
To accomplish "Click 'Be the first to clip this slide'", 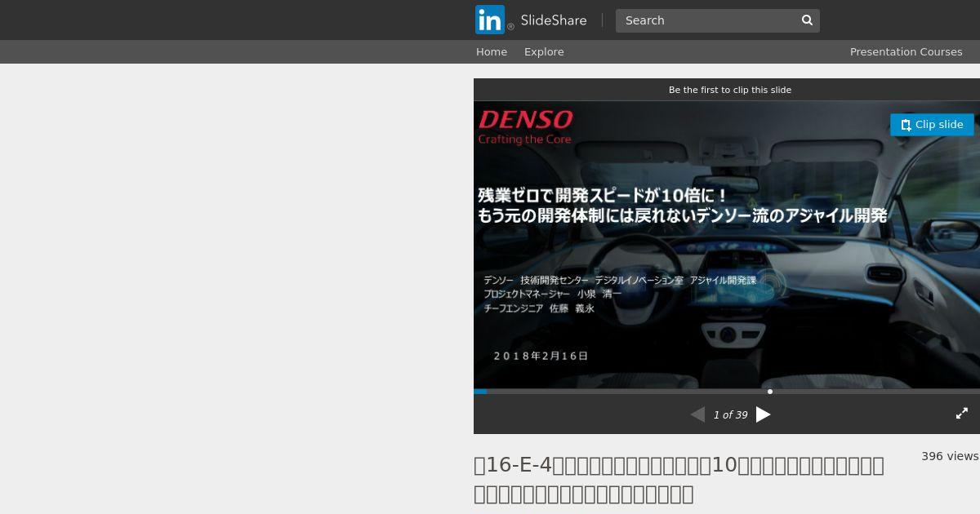I will point(730,90).
